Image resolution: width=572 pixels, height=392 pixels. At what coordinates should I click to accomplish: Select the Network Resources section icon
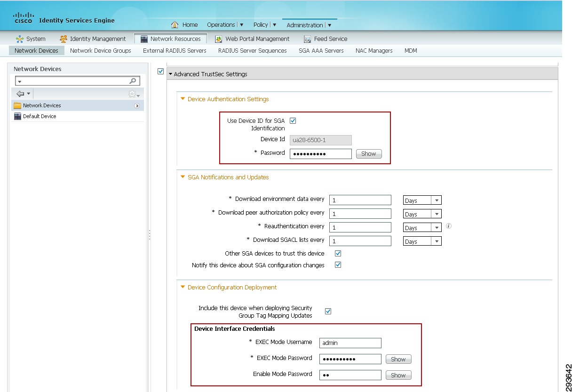[x=144, y=39]
